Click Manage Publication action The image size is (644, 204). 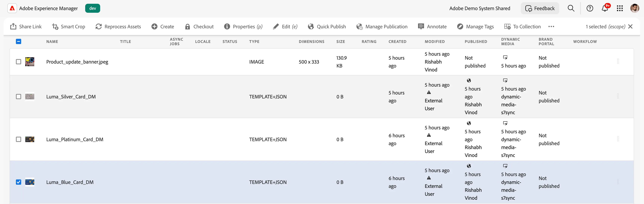382,27
